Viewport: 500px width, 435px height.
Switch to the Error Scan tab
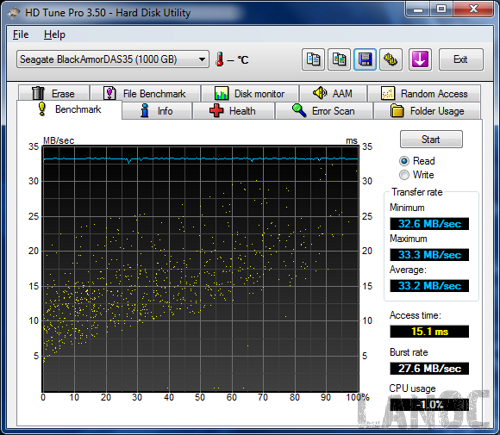[324, 111]
